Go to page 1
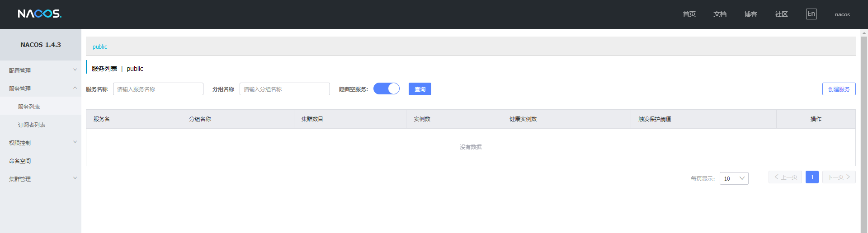 pos(812,177)
